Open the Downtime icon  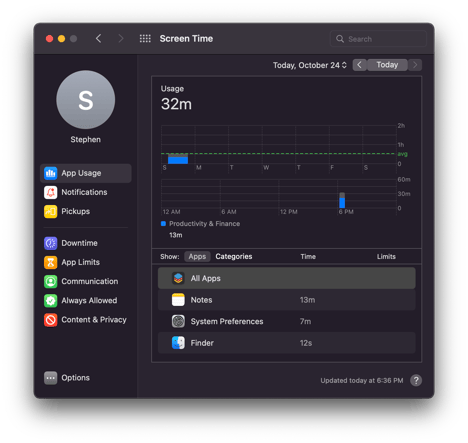point(50,243)
